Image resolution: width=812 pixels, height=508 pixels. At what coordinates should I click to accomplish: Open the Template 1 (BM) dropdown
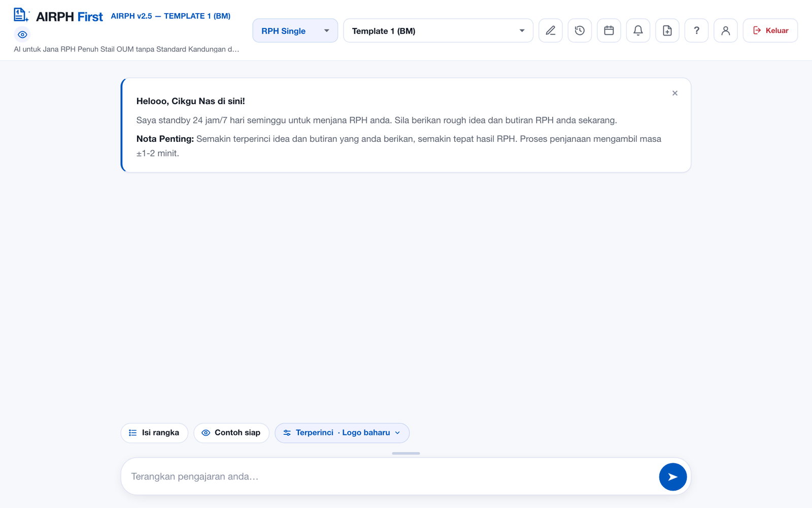(438, 30)
